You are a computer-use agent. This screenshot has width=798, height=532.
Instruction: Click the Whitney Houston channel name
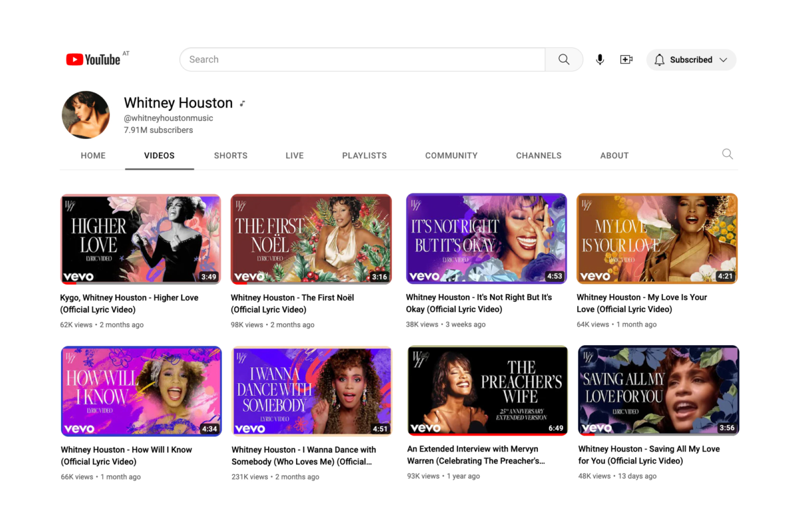pos(178,103)
